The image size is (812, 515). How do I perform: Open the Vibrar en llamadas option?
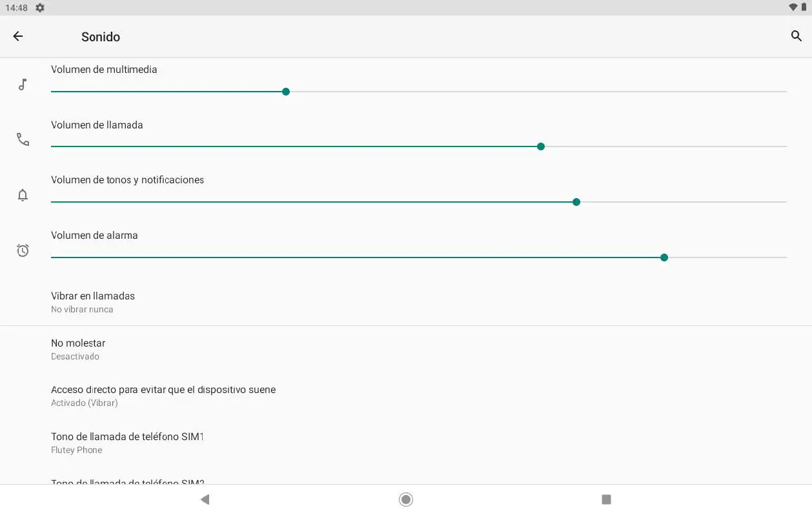pos(93,301)
